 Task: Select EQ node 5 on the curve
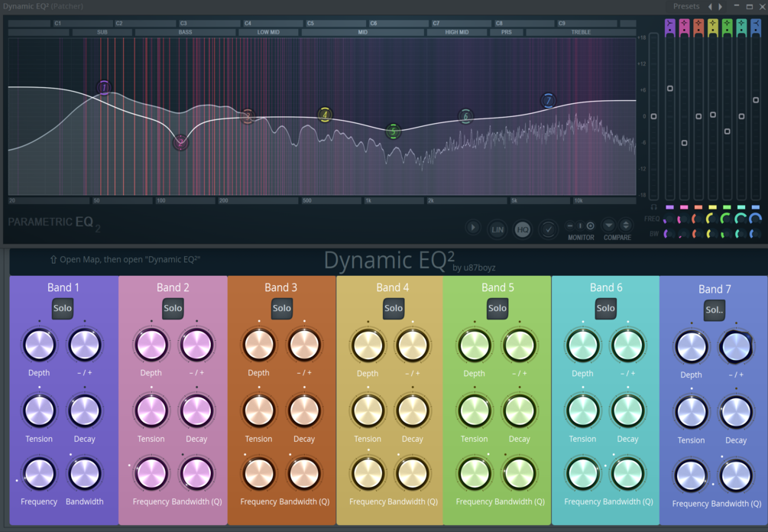click(393, 131)
